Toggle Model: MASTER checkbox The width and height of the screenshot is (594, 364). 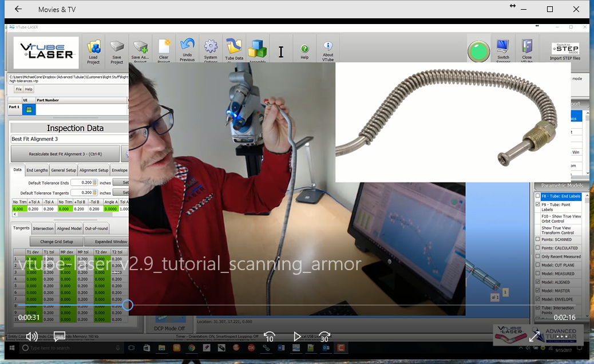(x=537, y=291)
